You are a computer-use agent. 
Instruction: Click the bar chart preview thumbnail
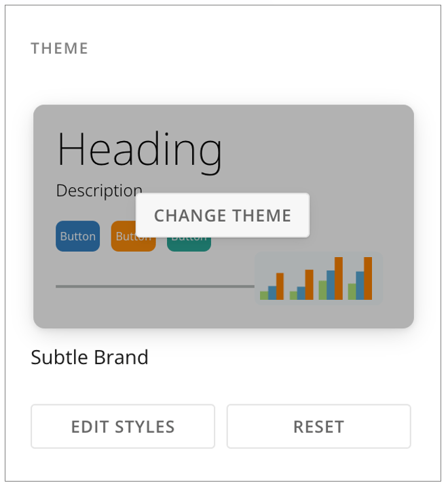(318, 278)
